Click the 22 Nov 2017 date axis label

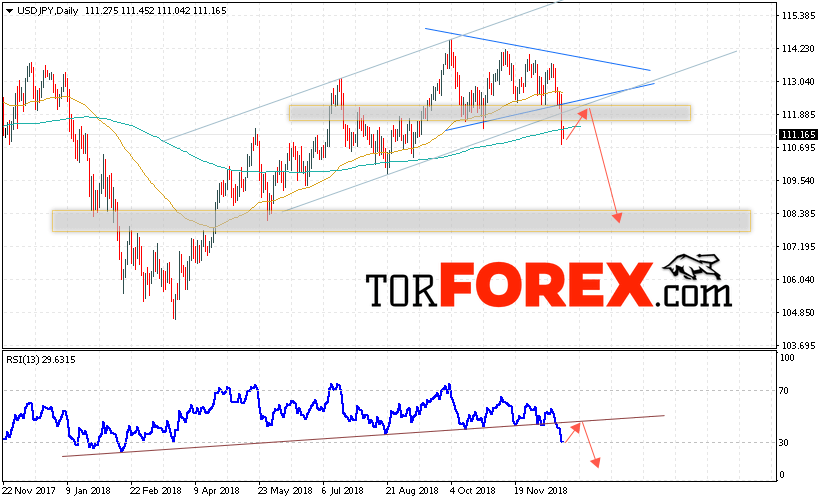29,491
